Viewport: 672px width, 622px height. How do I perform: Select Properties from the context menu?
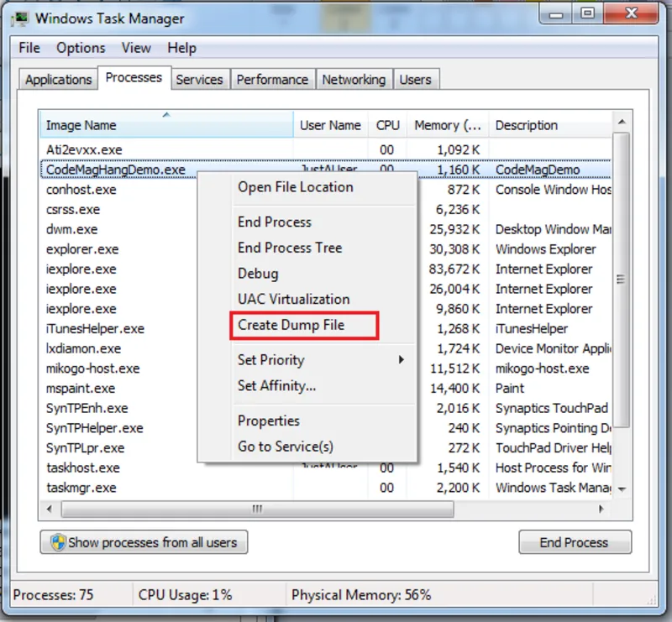269,421
